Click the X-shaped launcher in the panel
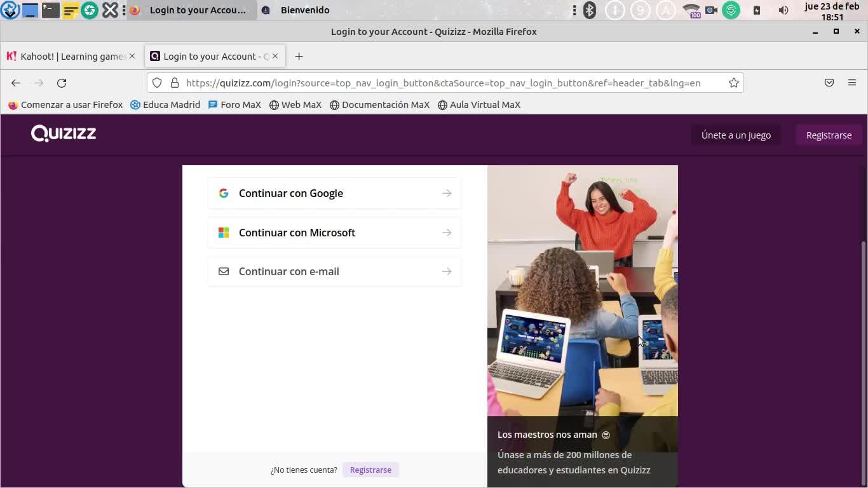The height and width of the screenshot is (488, 868). tap(110, 10)
